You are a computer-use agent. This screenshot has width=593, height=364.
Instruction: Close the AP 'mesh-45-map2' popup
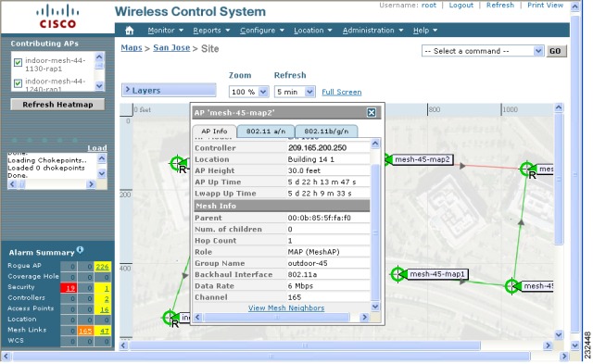[372, 112]
